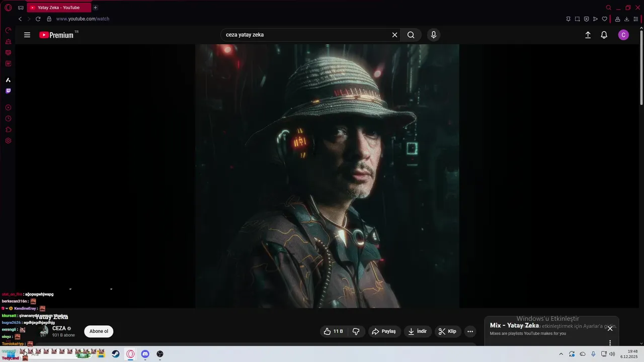Open the three-dot more actions menu
The height and width of the screenshot is (362, 644).
[470, 331]
